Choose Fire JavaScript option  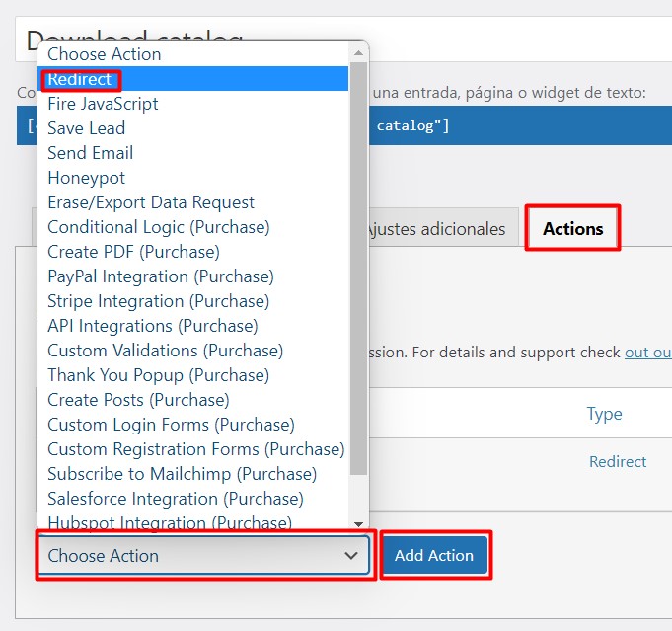[x=103, y=104]
